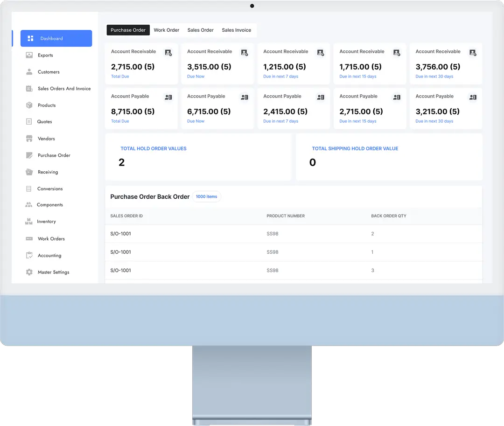Open Inventory via its sidebar icon
This screenshot has height=426, width=504.
29,222
